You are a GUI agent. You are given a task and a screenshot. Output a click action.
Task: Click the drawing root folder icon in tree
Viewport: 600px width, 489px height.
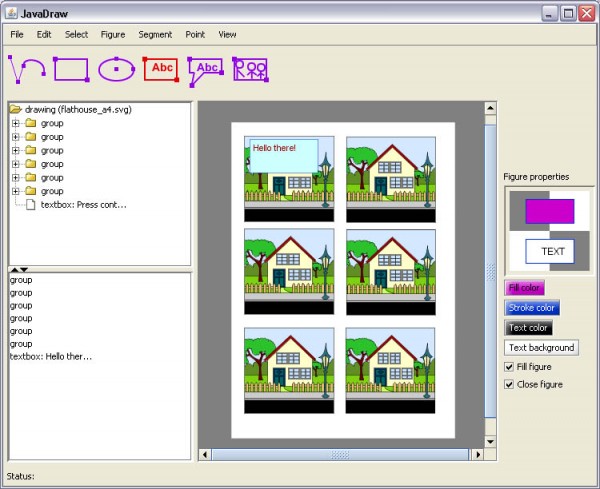tap(16, 109)
